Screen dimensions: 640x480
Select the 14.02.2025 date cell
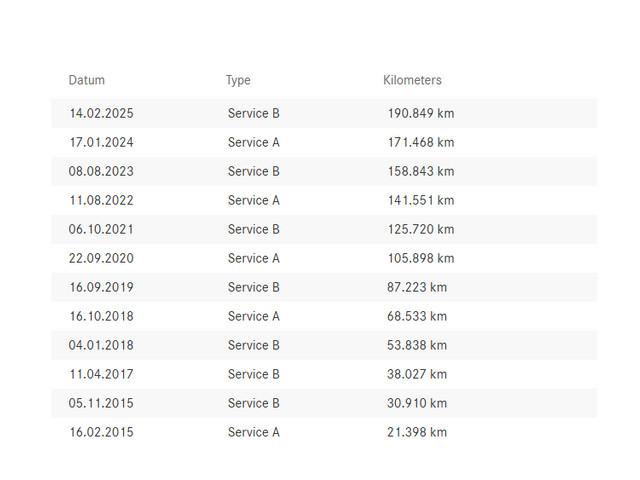pos(101,113)
